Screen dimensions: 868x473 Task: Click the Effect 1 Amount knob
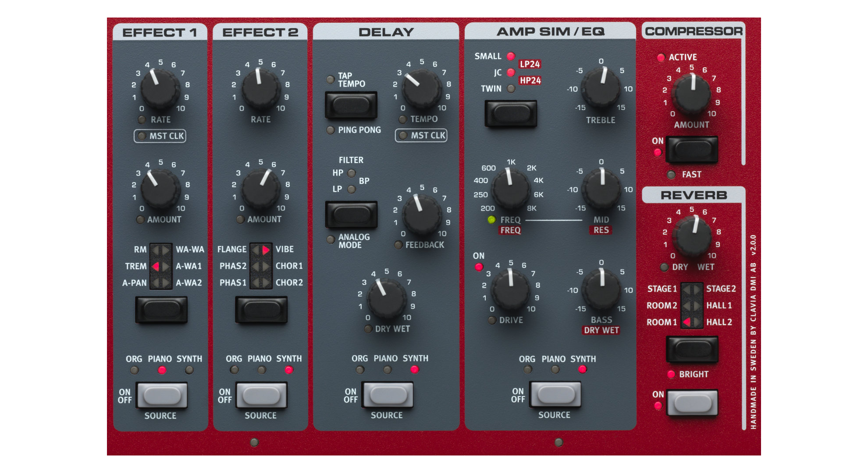point(160,189)
